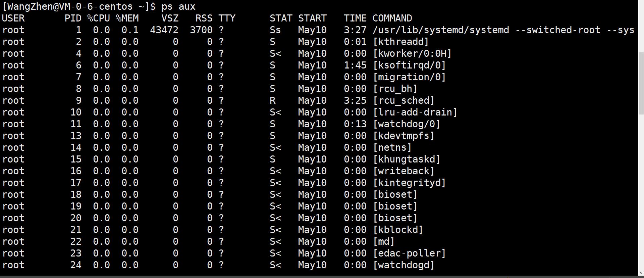Click the RSS column header
Image resolution: width=644 pixels, height=278 pixels.
tap(204, 18)
